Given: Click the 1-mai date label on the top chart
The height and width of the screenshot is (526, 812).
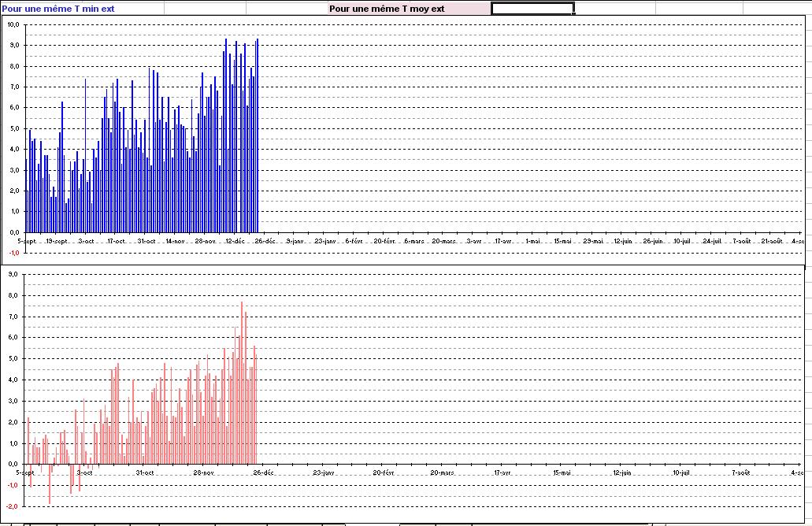Looking at the screenshot, I should pos(533,241).
